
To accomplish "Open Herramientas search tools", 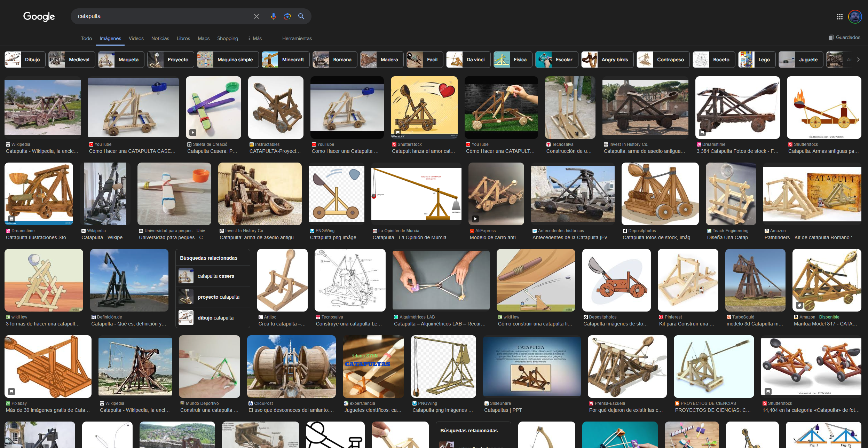I will (297, 38).
